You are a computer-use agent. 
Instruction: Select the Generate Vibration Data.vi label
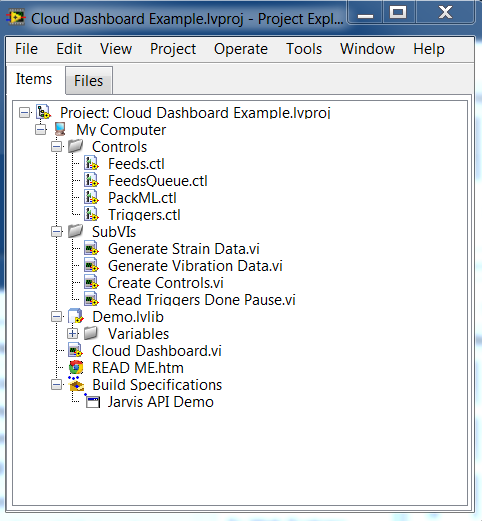tap(195, 266)
